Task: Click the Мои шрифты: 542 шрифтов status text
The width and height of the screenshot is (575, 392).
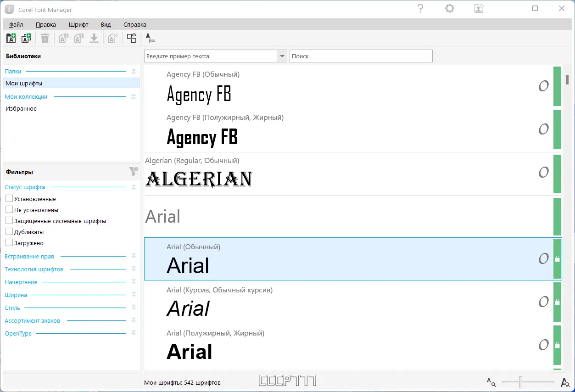Action: (x=182, y=382)
